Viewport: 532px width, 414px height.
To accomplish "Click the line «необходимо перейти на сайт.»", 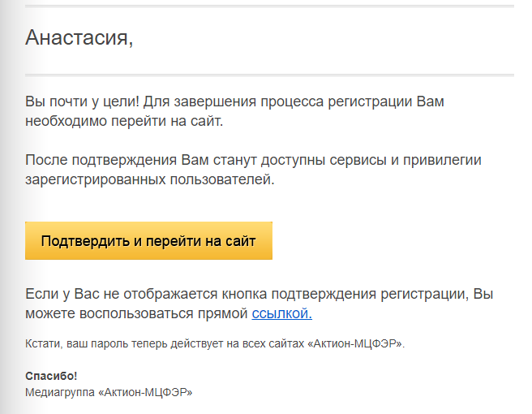I will (123, 123).
